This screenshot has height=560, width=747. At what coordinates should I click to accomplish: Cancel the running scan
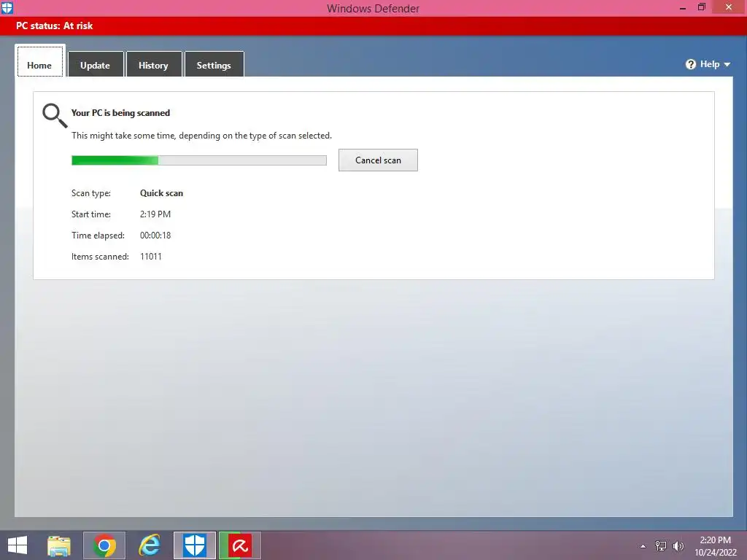(379, 160)
